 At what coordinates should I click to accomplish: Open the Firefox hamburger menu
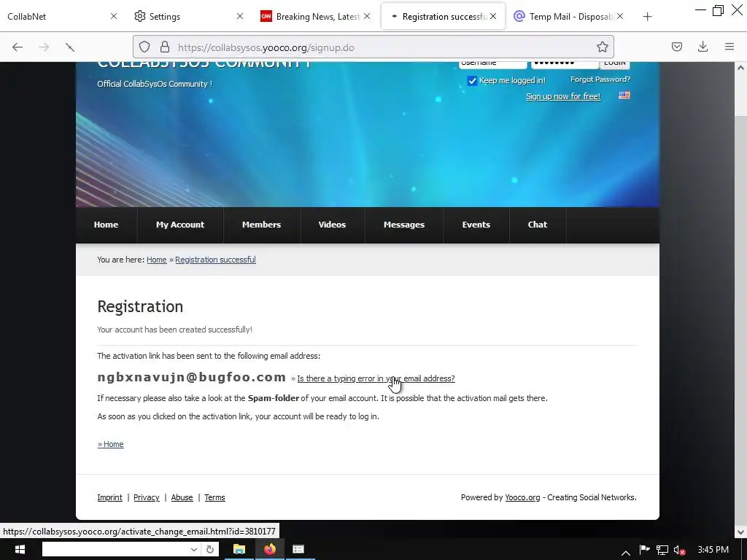tap(729, 47)
